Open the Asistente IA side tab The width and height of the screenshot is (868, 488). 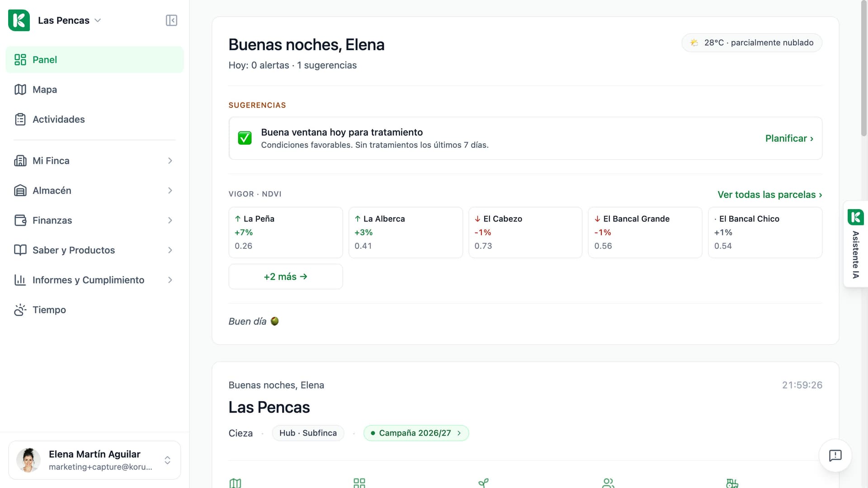[x=855, y=244]
